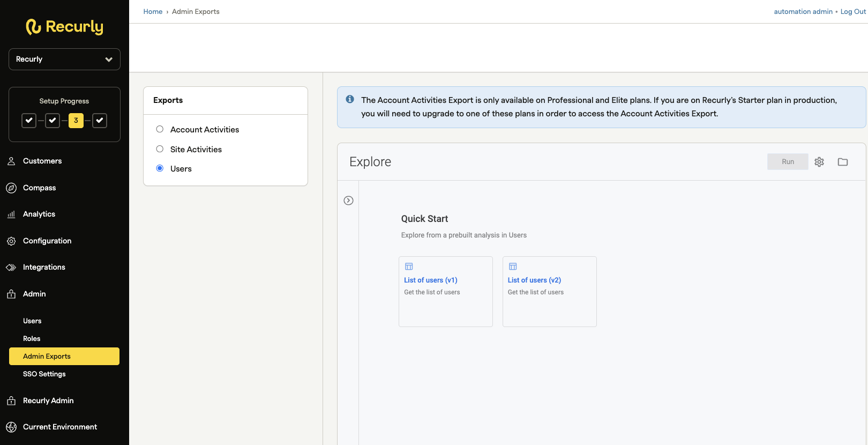Expand the Explore field picker arrow

pos(348,201)
